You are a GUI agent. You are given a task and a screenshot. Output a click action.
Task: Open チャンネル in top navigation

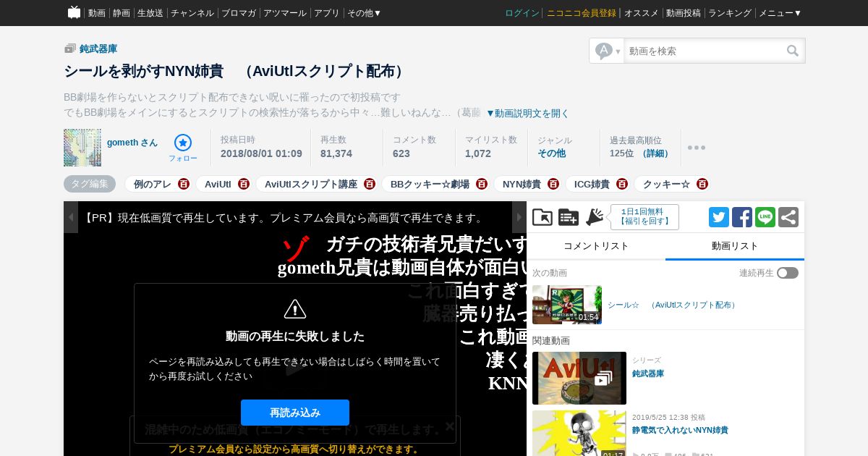[192, 13]
